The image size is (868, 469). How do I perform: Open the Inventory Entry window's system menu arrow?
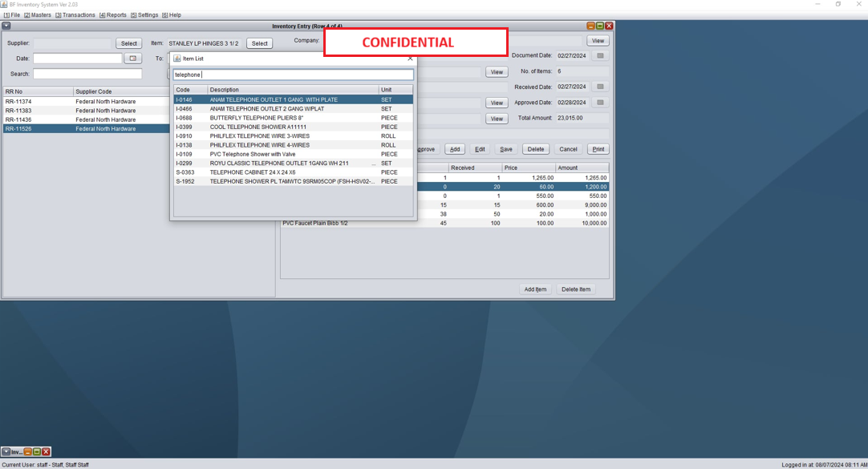click(x=6, y=26)
